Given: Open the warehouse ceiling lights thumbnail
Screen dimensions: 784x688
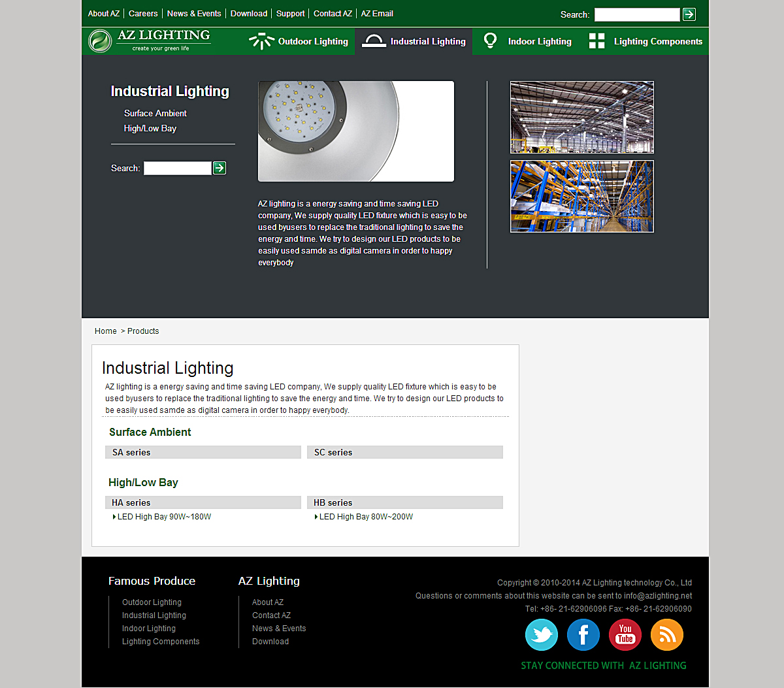Looking at the screenshot, I should tap(582, 118).
